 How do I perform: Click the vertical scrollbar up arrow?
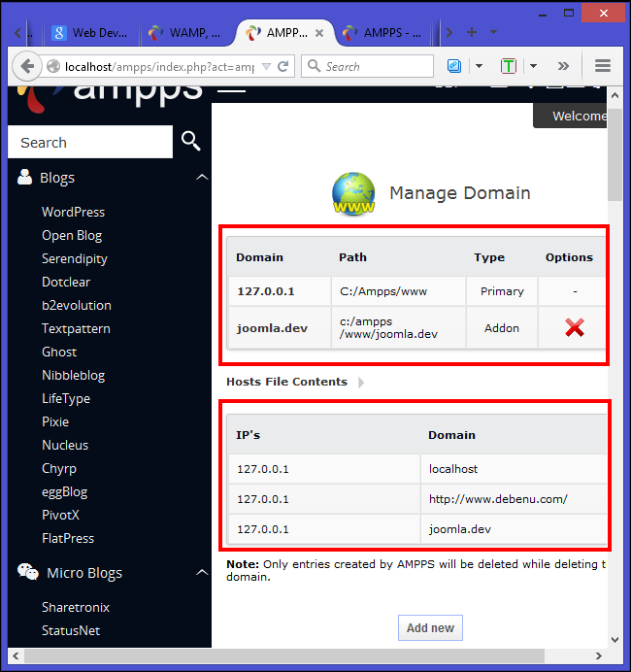click(x=615, y=95)
